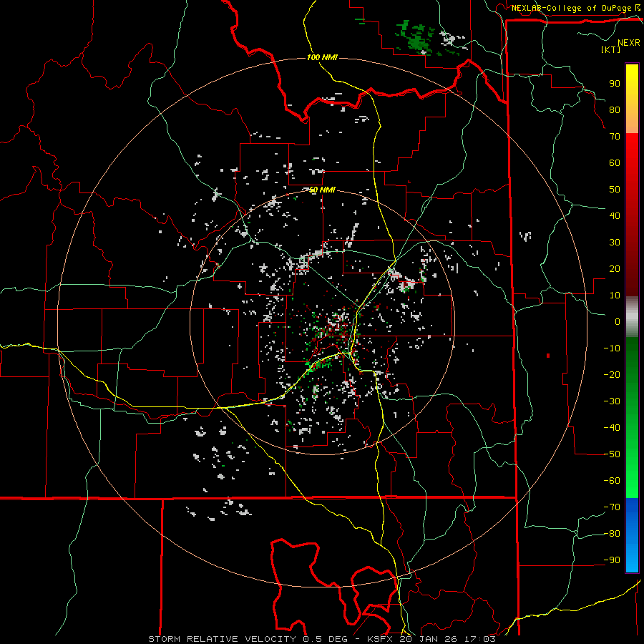
Task: Pick the red positive-velocity segment of color bar
Action: click(632, 215)
